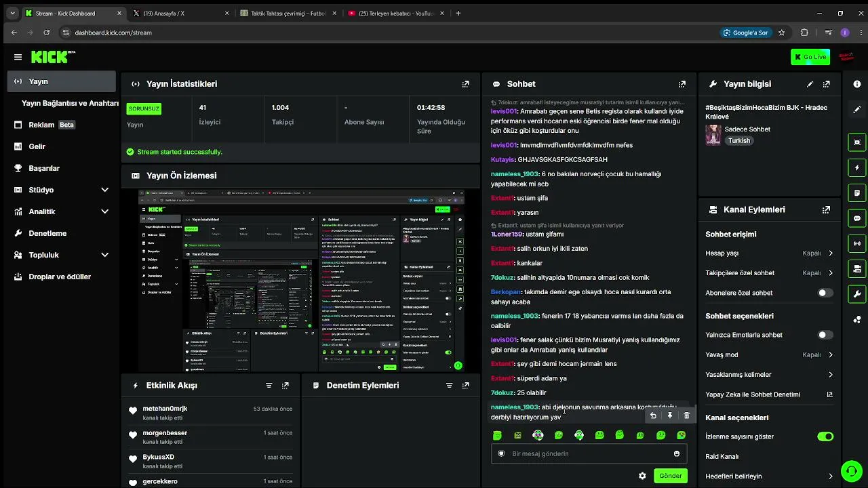Switch to the Taktik Tahtası browser tab
868x488 pixels.
[x=287, y=13]
